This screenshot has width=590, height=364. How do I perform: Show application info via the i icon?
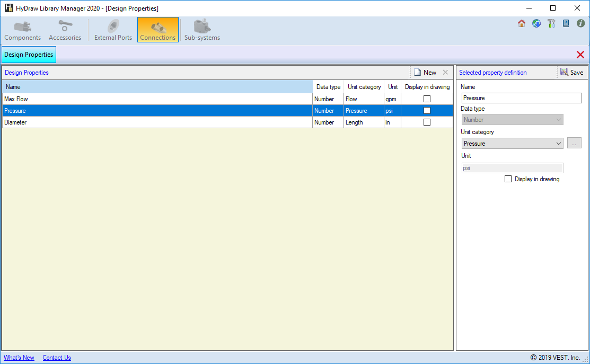[x=580, y=23]
